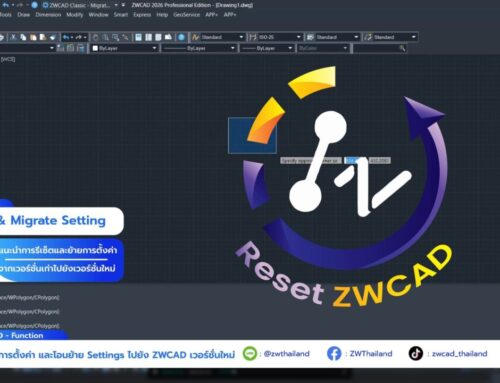Open the multileader style Standard dropdown
The width and height of the screenshot is (500, 383).
414,37
